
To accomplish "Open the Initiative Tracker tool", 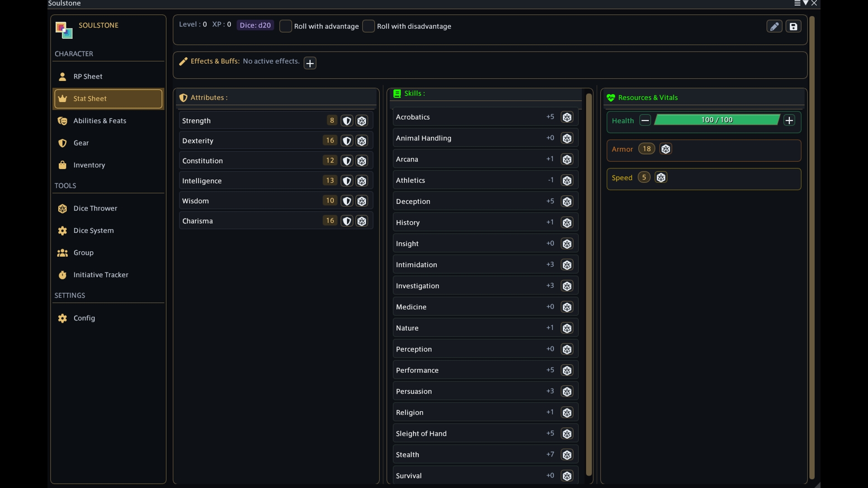I will pyautogui.click(x=108, y=275).
